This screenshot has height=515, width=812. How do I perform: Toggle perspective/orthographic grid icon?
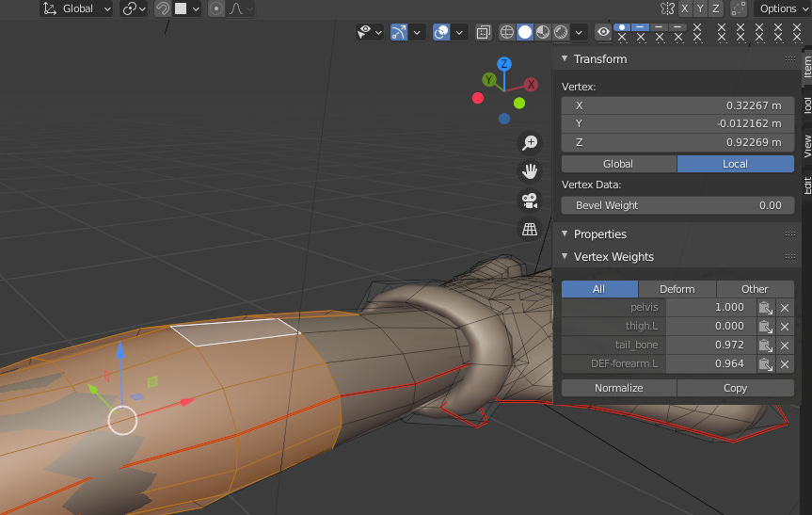(529, 229)
